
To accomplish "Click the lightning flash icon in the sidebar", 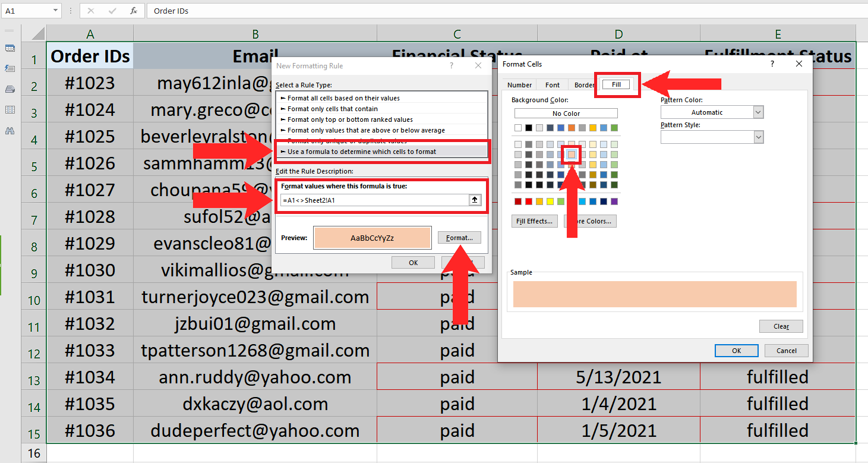I will (10, 68).
